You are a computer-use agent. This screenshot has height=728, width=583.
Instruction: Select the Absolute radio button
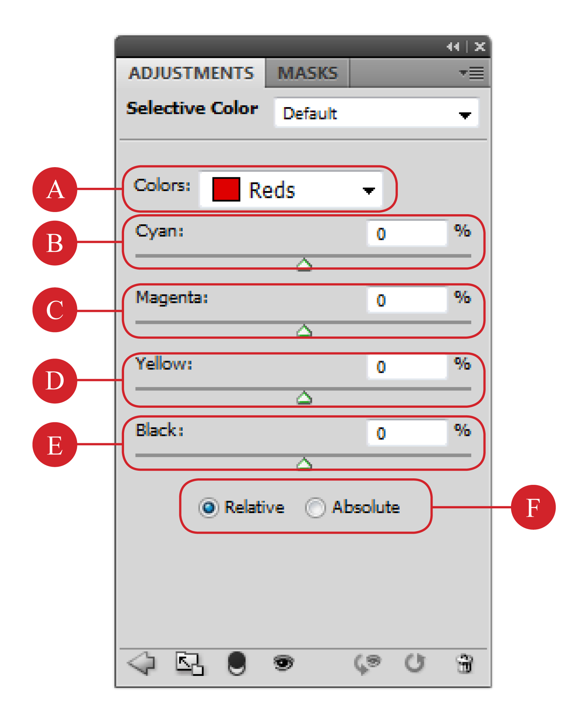[x=315, y=508]
